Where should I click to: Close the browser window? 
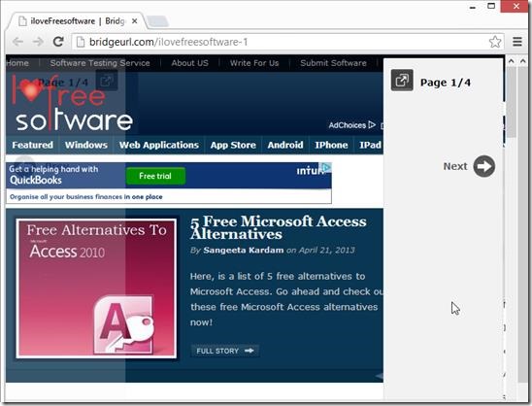coord(516,6)
